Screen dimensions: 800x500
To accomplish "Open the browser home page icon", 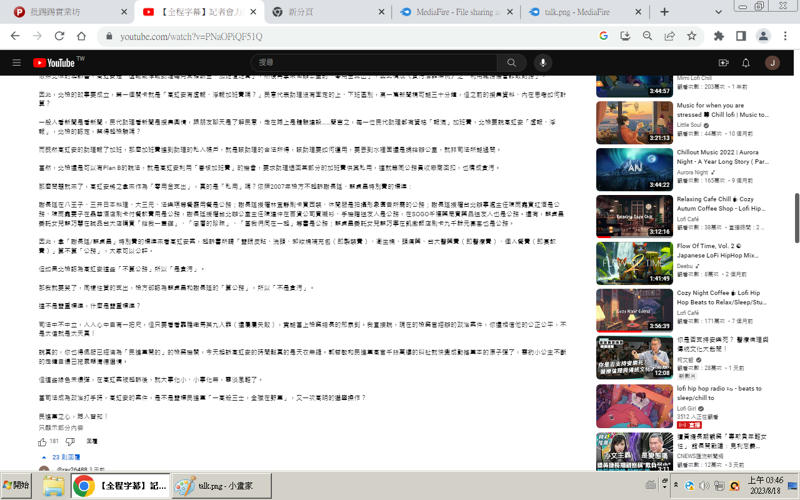I will 81,36.
